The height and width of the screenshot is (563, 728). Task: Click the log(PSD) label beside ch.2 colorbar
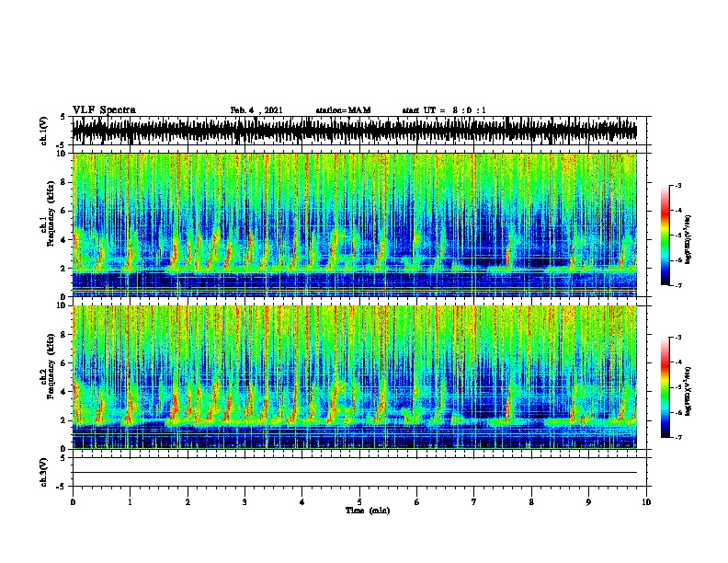coord(688,391)
